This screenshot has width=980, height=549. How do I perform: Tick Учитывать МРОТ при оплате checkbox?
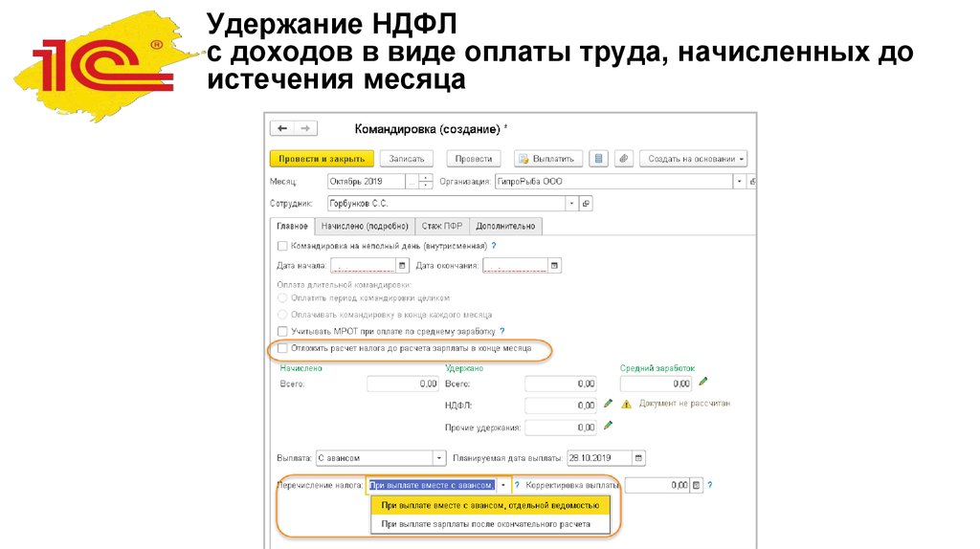282,331
